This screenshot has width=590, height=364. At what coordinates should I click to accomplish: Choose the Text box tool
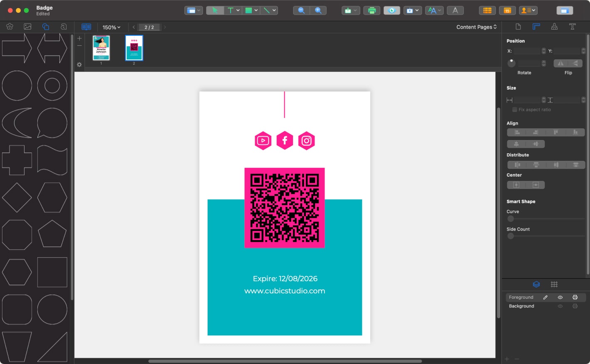[230, 10]
